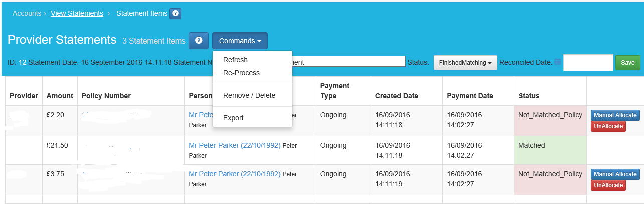644x221 pixels.
Task: Click Manual Allocate for £3.75 row
Action: [615, 174]
